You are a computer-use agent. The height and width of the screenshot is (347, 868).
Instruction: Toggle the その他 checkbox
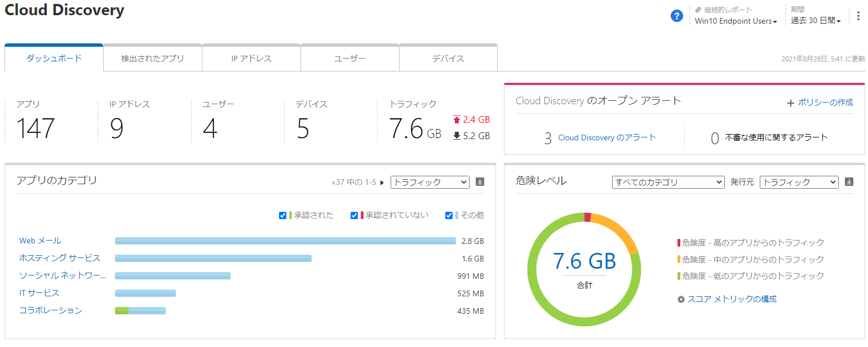(449, 215)
